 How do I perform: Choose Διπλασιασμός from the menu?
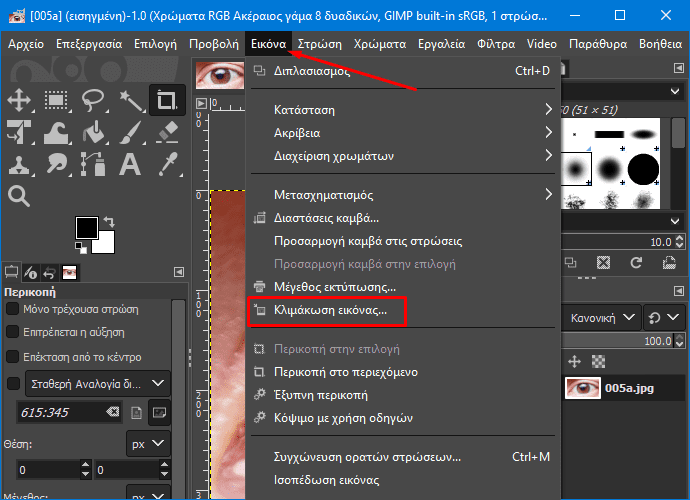402,70
